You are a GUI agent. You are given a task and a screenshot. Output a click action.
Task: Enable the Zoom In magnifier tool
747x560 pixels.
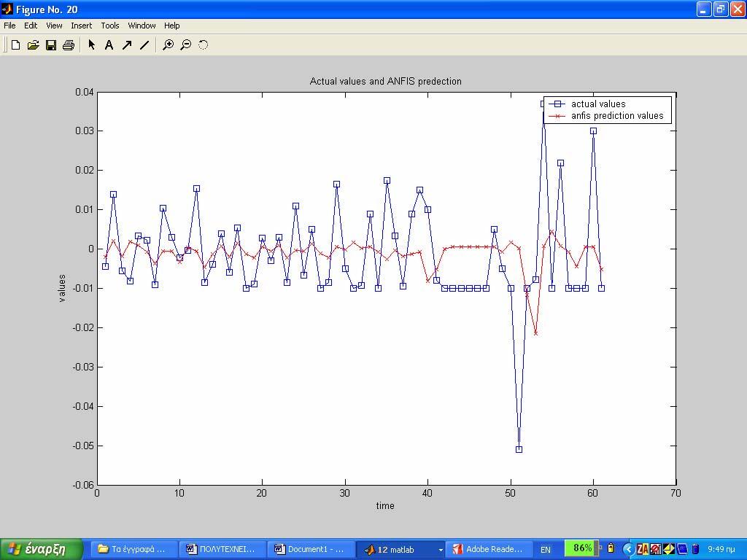[169, 44]
